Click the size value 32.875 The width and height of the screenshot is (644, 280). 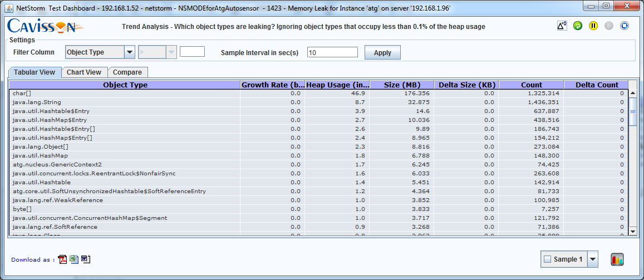click(x=420, y=102)
